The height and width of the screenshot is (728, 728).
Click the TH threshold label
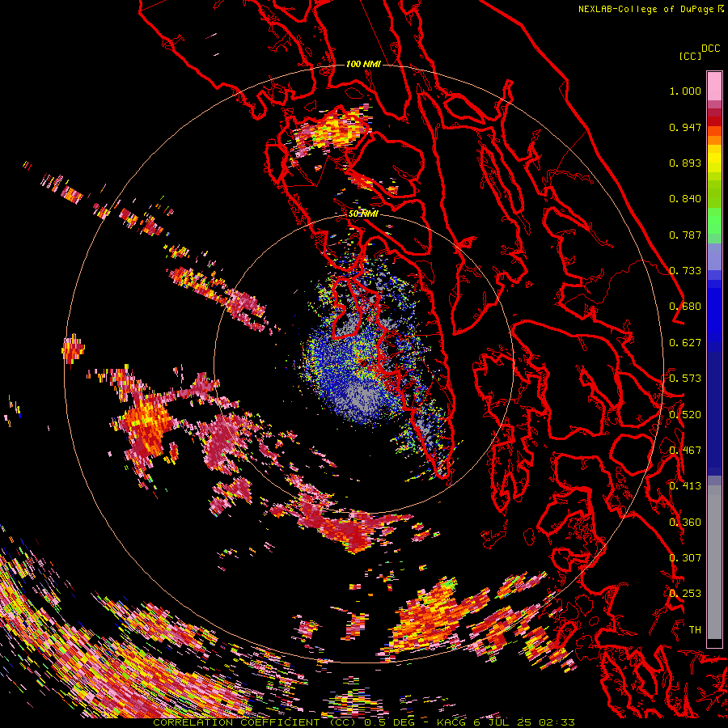click(x=695, y=630)
